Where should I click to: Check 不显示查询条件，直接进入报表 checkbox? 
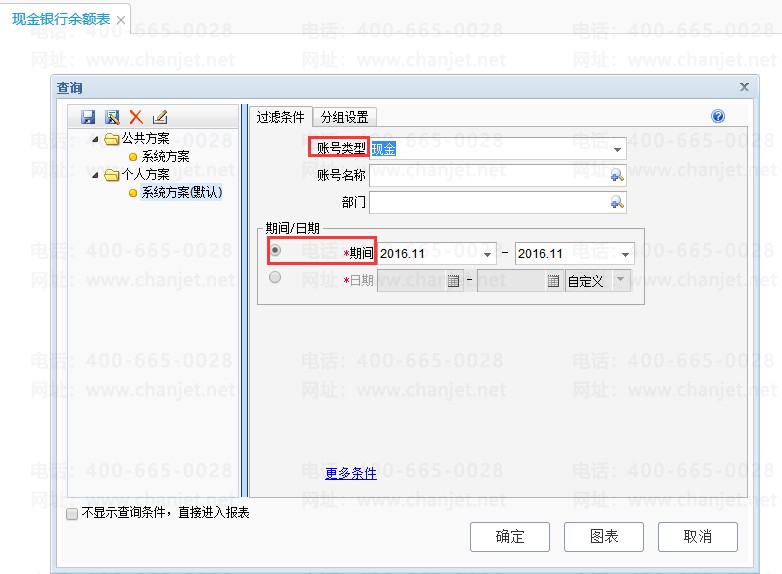[72, 514]
